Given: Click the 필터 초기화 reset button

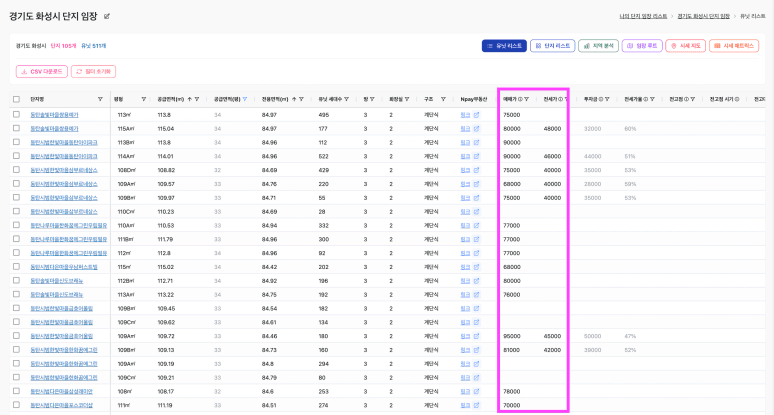Looking at the screenshot, I should (91, 72).
